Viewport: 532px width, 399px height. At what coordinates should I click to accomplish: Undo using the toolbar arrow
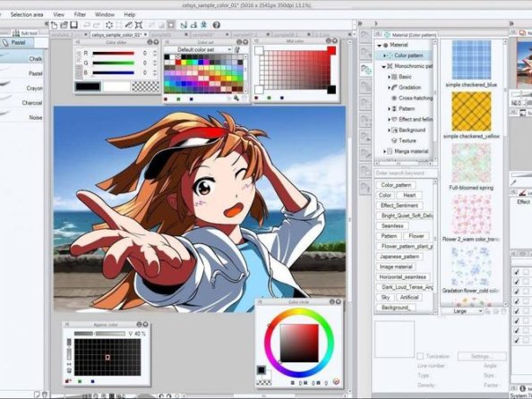point(87,25)
